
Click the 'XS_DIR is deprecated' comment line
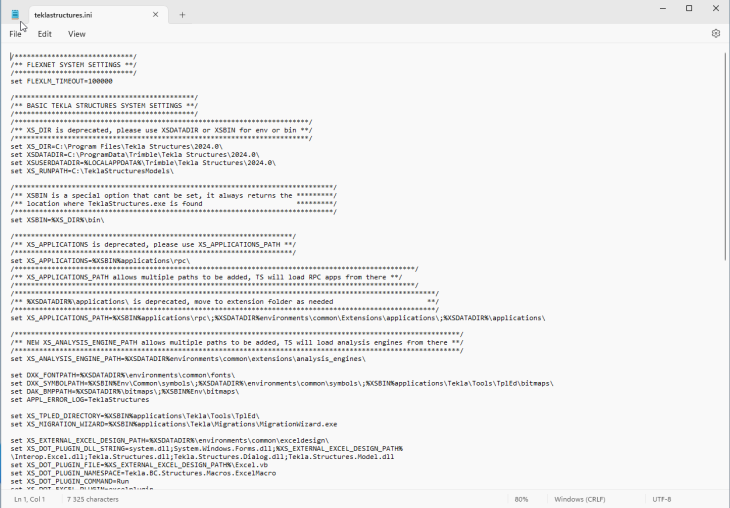(162, 130)
